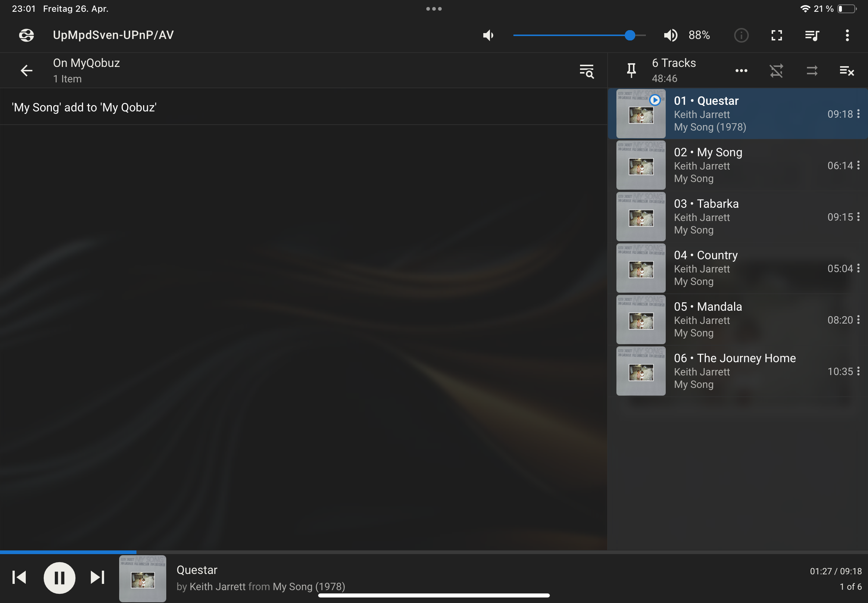The height and width of the screenshot is (603, 868).
Task: Skip to the next track
Action: (97, 577)
